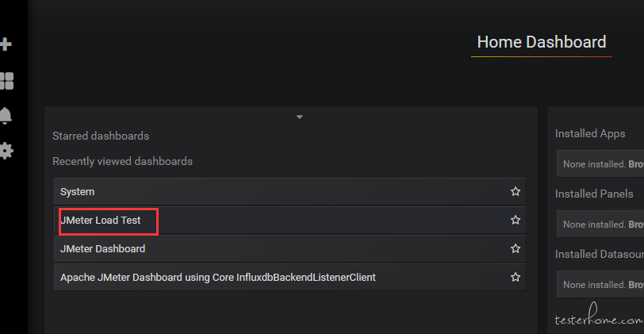Open the Dashboards grid icon in sidebar
Viewport: 644px width, 334px height.
coord(6,80)
